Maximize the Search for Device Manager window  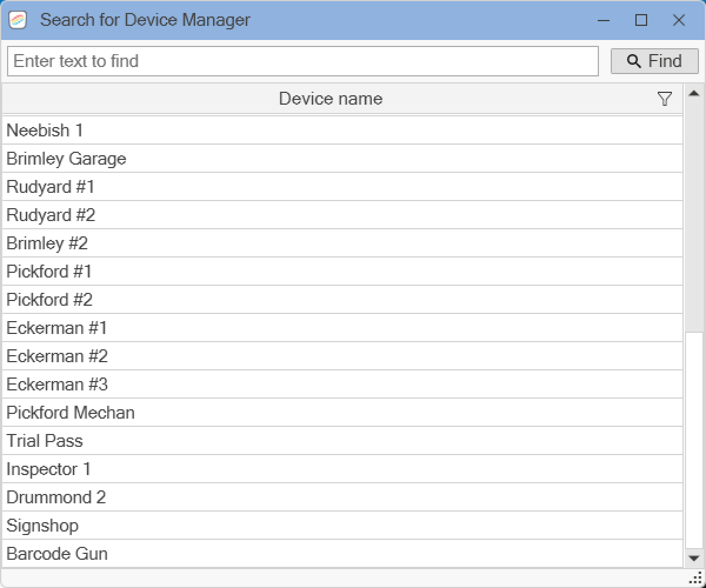[x=641, y=21]
